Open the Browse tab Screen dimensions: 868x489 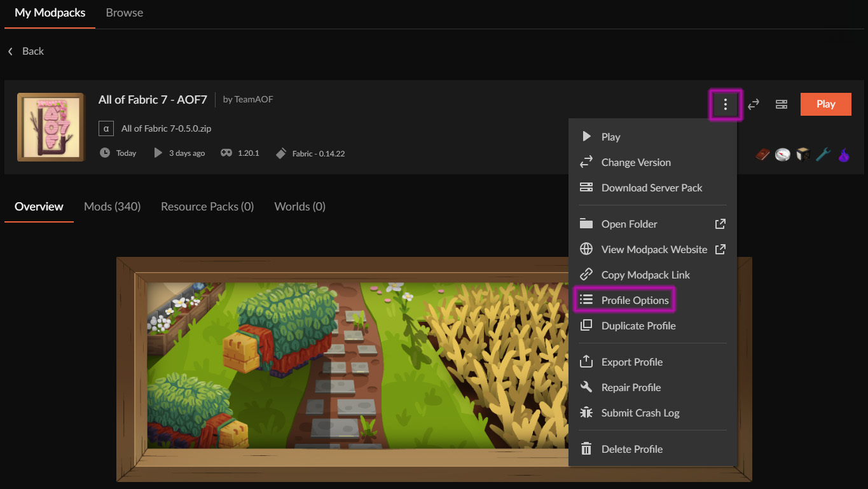pyautogui.click(x=125, y=13)
